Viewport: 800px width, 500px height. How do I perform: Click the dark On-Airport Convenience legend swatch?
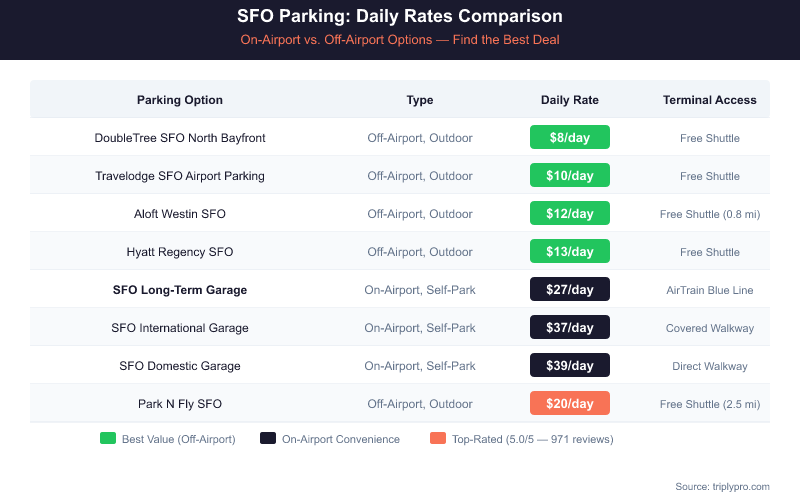[x=267, y=439]
